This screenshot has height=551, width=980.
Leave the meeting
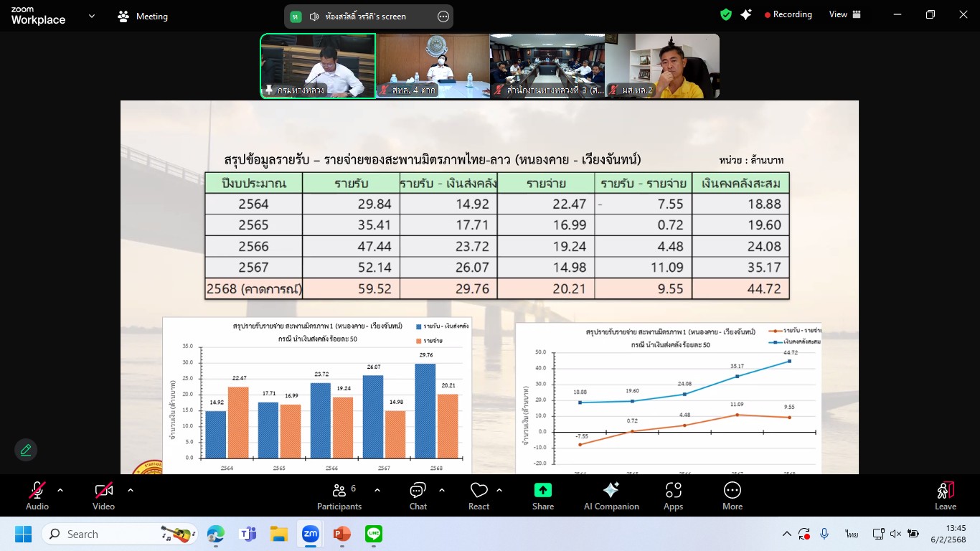pyautogui.click(x=945, y=496)
